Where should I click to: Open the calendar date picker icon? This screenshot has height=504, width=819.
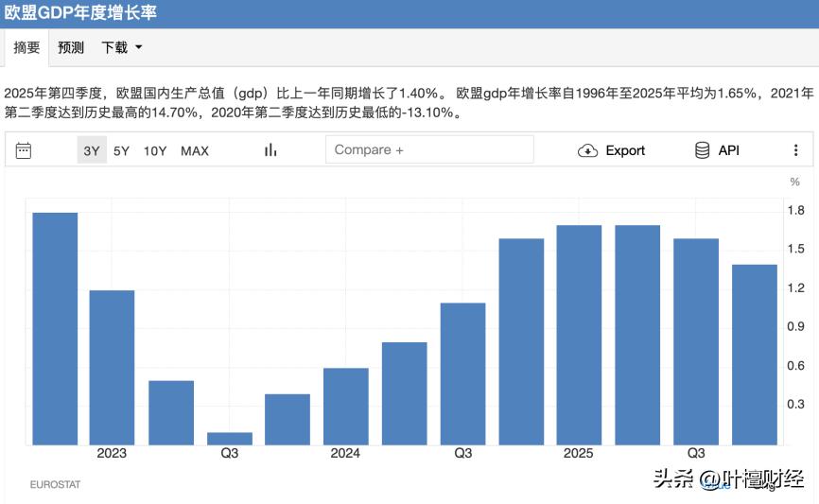click(x=24, y=150)
